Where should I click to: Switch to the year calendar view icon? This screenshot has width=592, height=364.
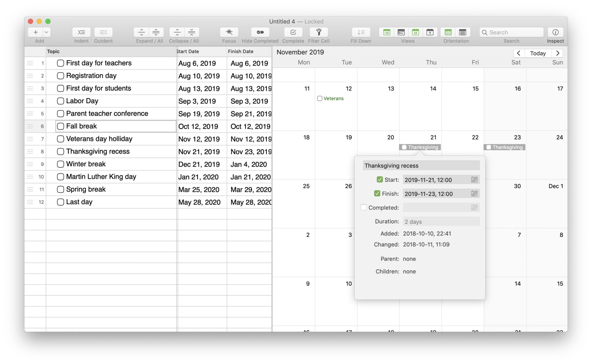pos(430,32)
